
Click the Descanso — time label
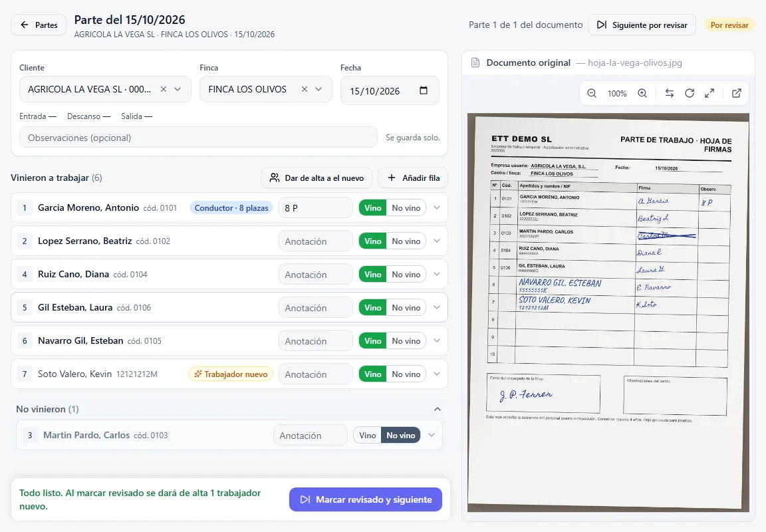(x=88, y=116)
